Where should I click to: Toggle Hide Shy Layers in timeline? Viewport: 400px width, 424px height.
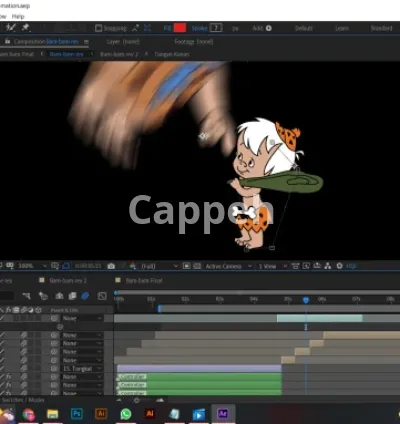tap(59, 296)
